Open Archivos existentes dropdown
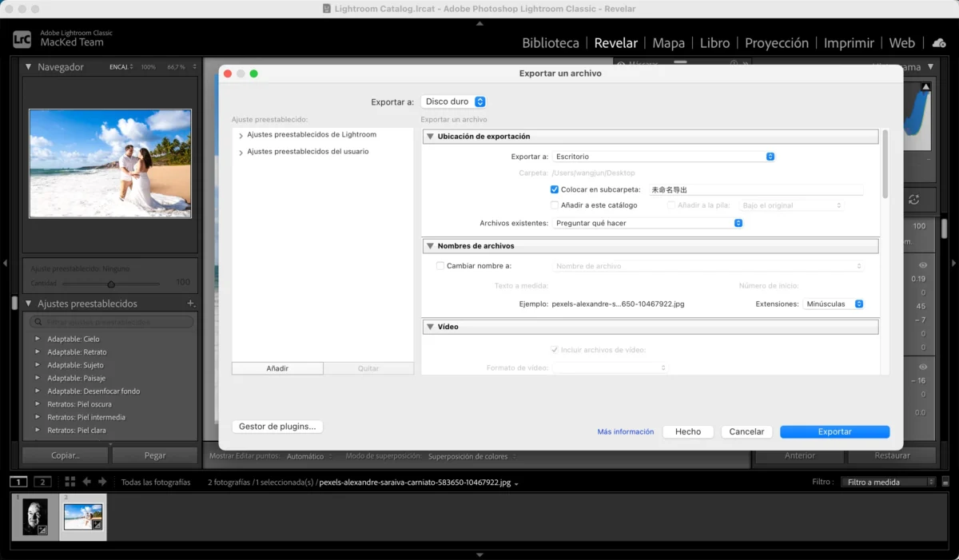This screenshot has width=959, height=560. tap(648, 224)
